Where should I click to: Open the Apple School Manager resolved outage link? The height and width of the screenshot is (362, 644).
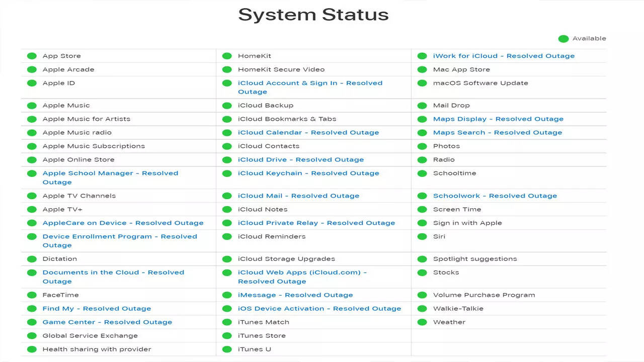tap(110, 178)
